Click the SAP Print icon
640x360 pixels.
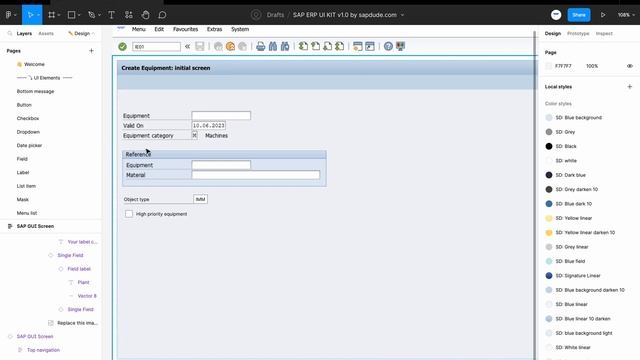click(x=260, y=47)
